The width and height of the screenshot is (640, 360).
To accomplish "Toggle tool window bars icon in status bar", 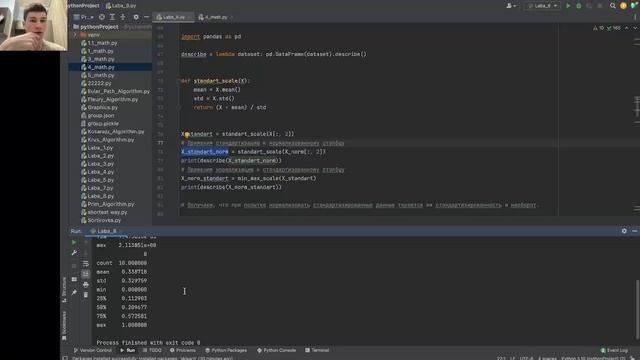I will pos(65,358).
